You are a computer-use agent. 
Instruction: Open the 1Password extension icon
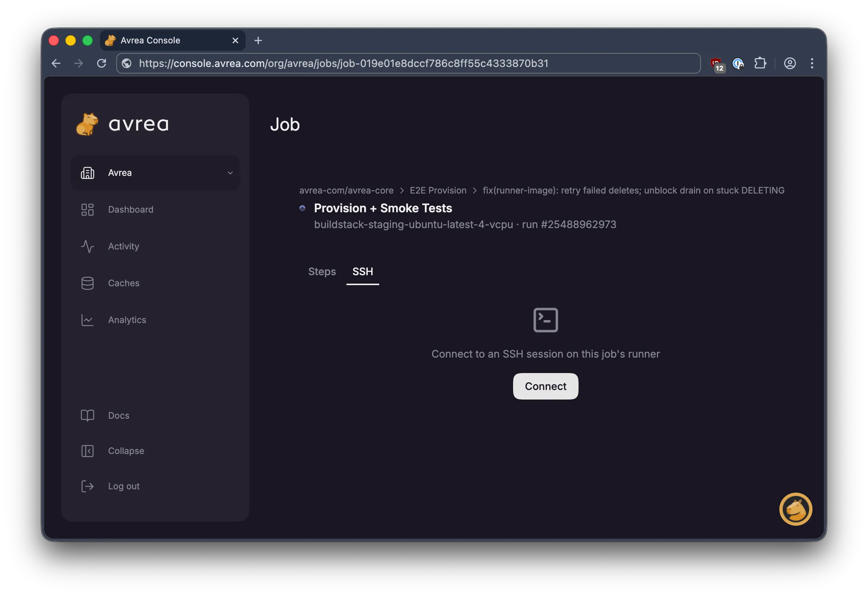pos(738,64)
